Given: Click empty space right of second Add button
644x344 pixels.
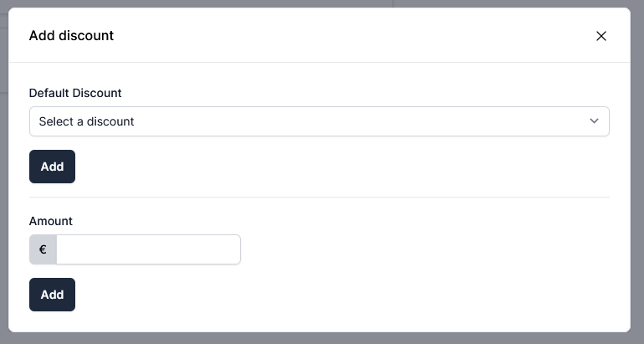Looking at the screenshot, I should click(335, 295).
